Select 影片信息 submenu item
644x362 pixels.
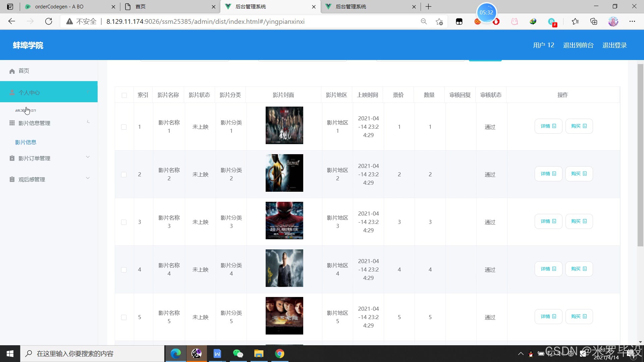tap(25, 142)
